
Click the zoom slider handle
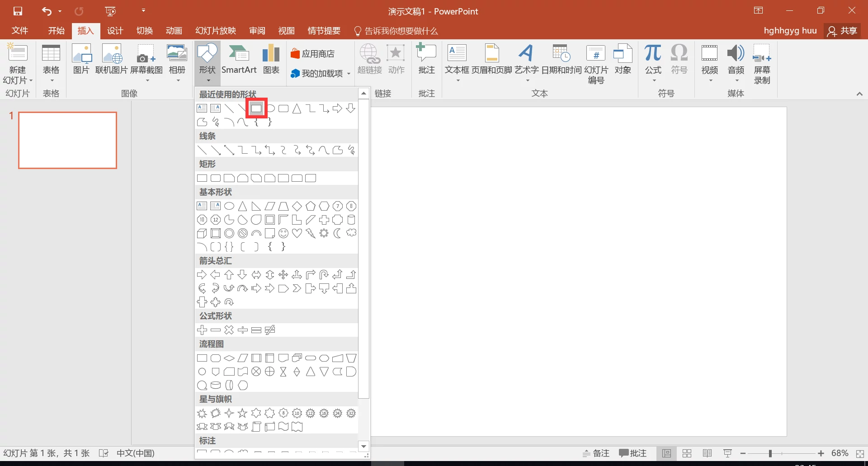[770, 453]
